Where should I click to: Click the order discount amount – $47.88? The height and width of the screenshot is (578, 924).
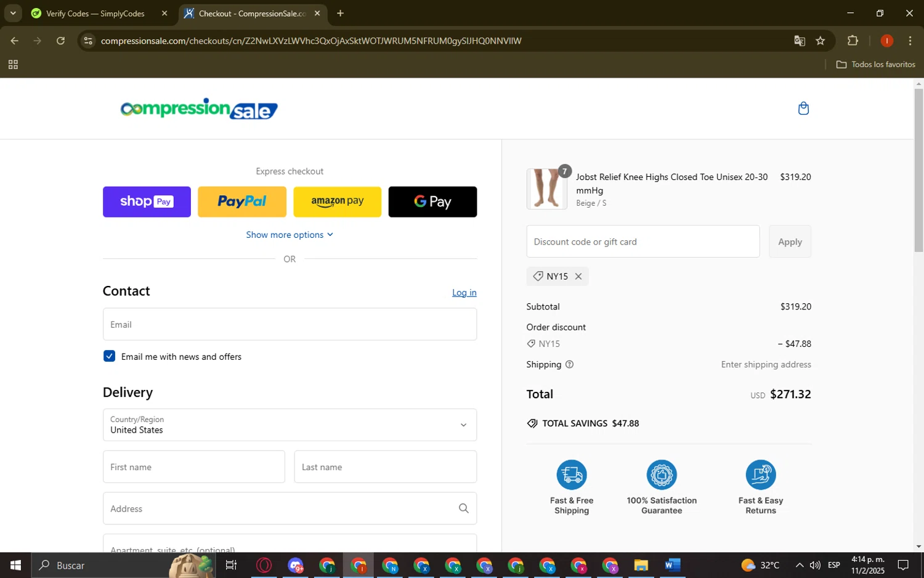(794, 344)
